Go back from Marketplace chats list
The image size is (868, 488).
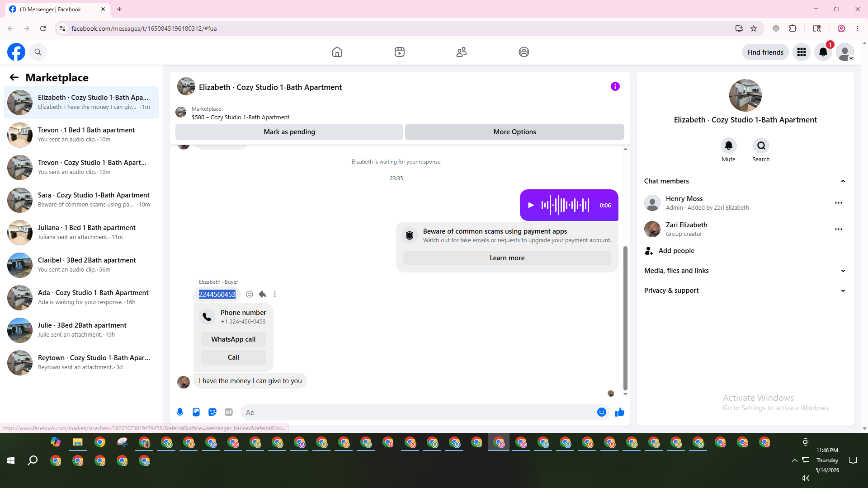pos(14,78)
